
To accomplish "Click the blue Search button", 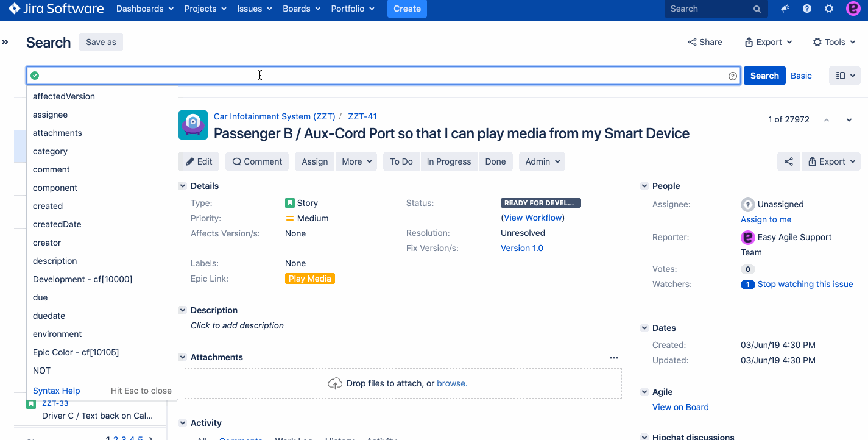I will click(x=764, y=76).
